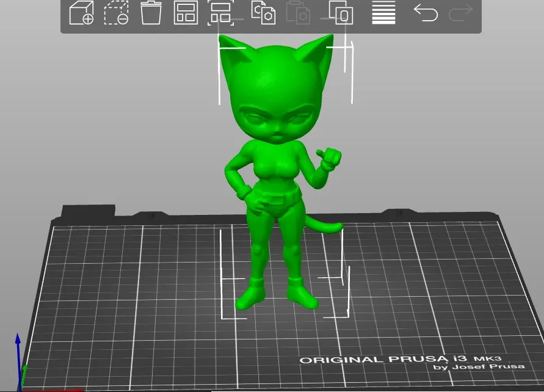Click the overlapping squares icon beside layers icon
Viewport: 544px width, 392px height.
pos(341,13)
